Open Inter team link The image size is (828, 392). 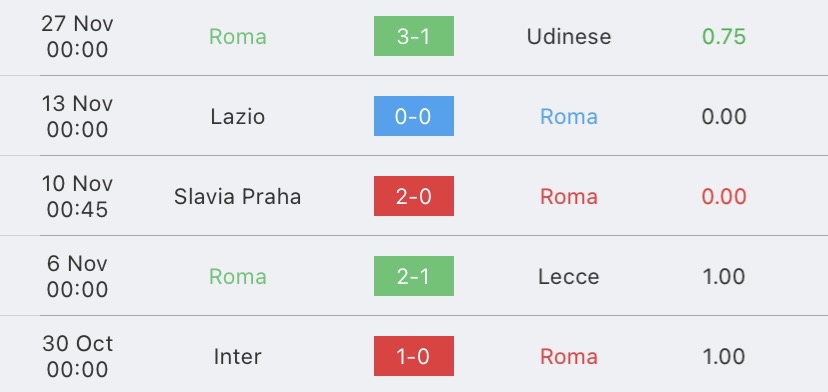(x=238, y=357)
